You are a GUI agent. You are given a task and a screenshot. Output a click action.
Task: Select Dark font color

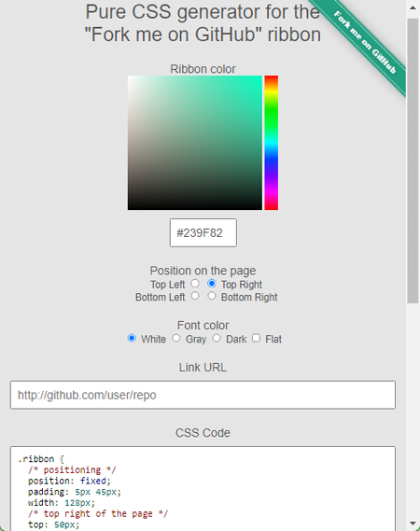pyautogui.click(x=217, y=338)
